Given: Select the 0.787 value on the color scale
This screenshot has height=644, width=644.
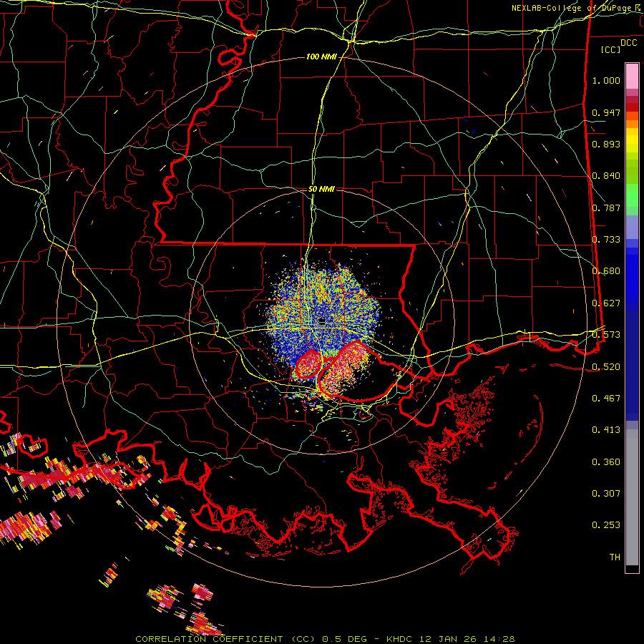Looking at the screenshot, I should click(x=606, y=208).
